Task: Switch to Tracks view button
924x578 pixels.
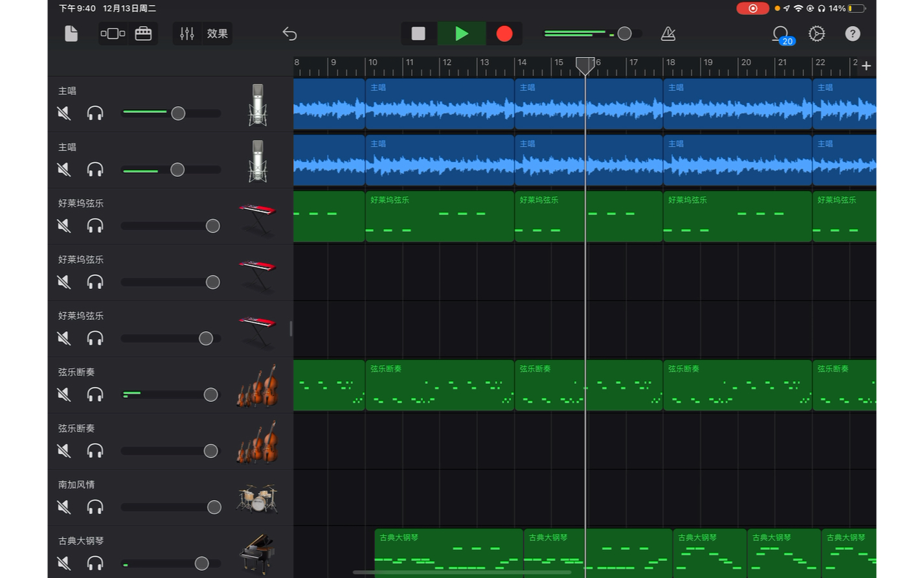Action: (x=113, y=34)
